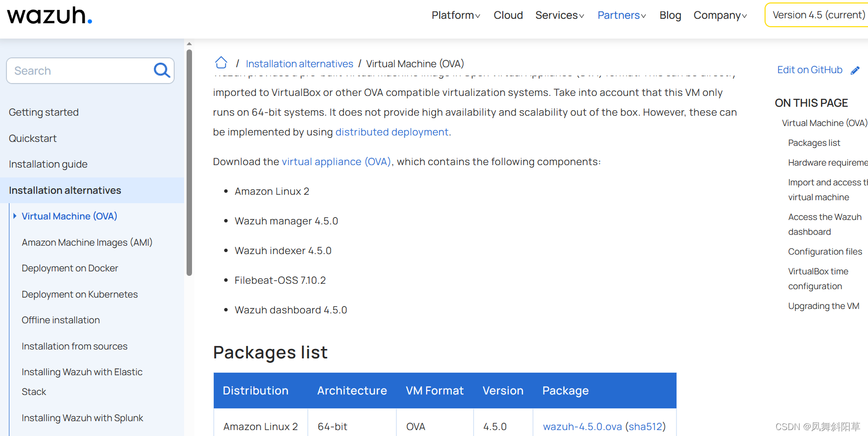Click the 4.5.0 version table cell
The image size is (868, 436).
tap(495, 427)
